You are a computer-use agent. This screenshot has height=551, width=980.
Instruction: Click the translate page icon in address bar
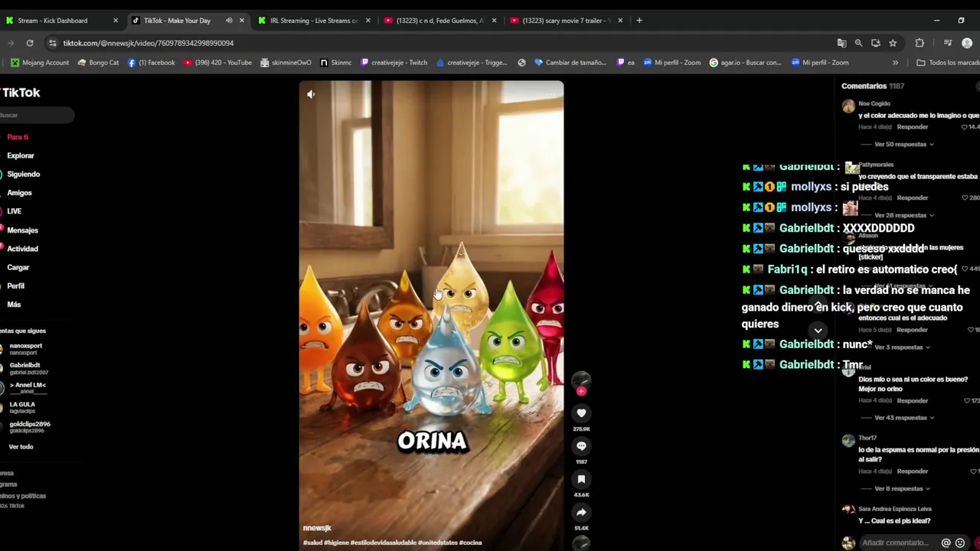pyautogui.click(x=841, y=43)
